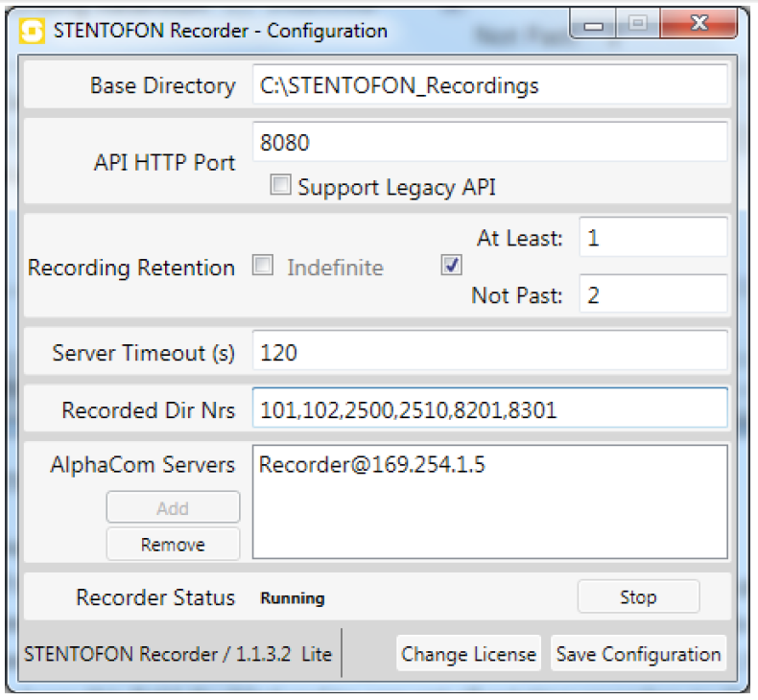
Task: Stop the running recorder
Action: point(638,596)
